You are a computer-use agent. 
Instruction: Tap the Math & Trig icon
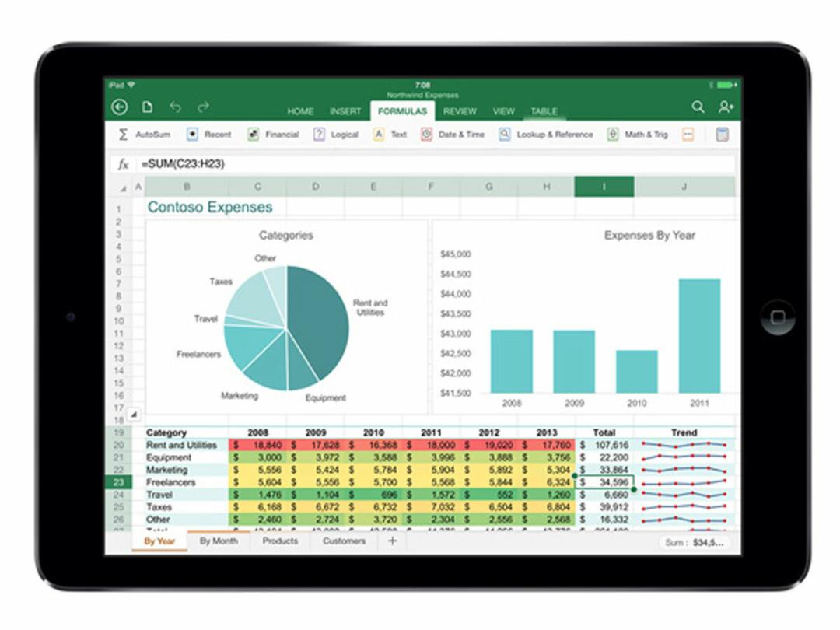[613, 135]
